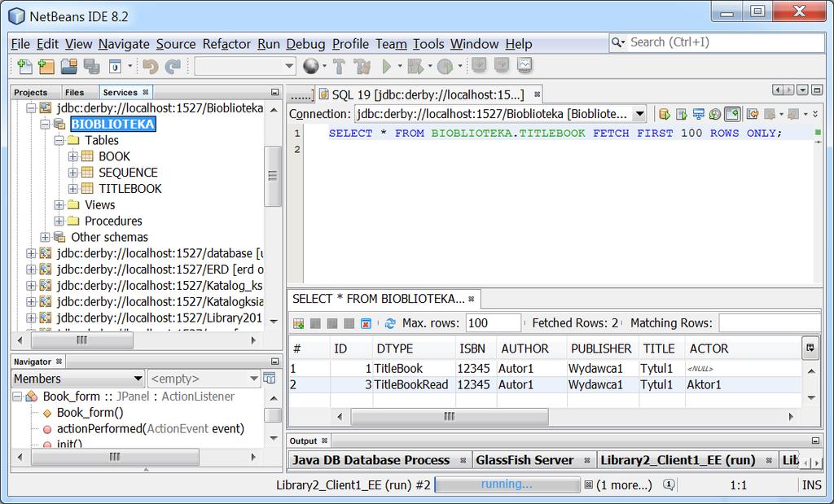This screenshot has height=504, width=834.
Task: Click the Redo arrow in the main toolbar
Action: point(173,67)
